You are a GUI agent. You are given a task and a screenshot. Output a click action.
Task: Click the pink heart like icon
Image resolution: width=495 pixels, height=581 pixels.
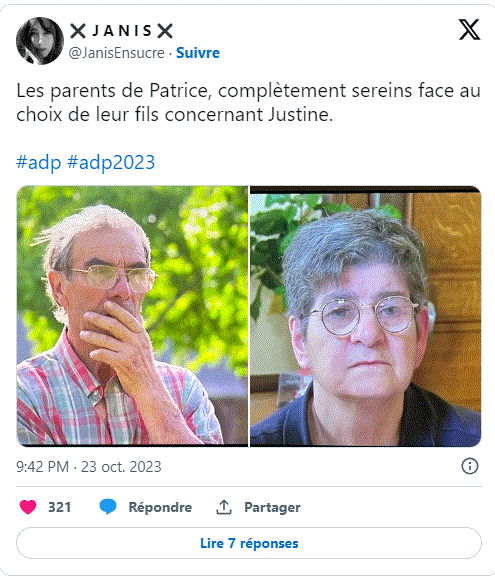click(x=28, y=507)
